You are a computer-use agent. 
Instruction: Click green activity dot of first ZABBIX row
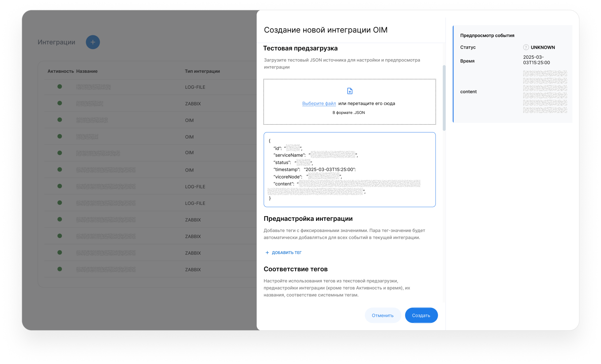pyautogui.click(x=60, y=103)
